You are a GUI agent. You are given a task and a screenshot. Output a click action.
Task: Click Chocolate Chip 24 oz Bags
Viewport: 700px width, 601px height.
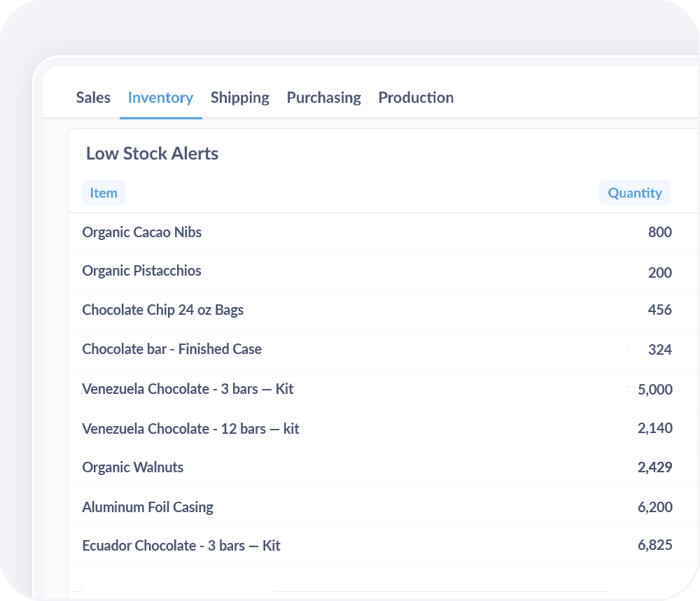(162, 310)
